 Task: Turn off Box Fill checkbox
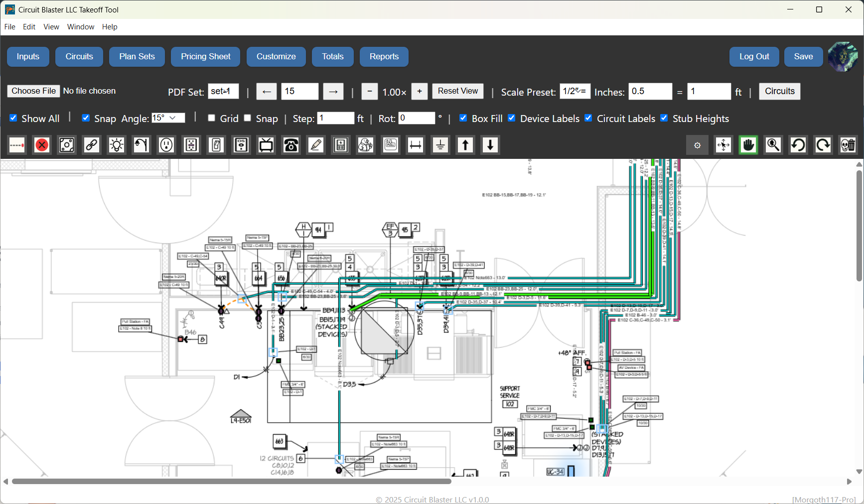(x=463, y=118)
